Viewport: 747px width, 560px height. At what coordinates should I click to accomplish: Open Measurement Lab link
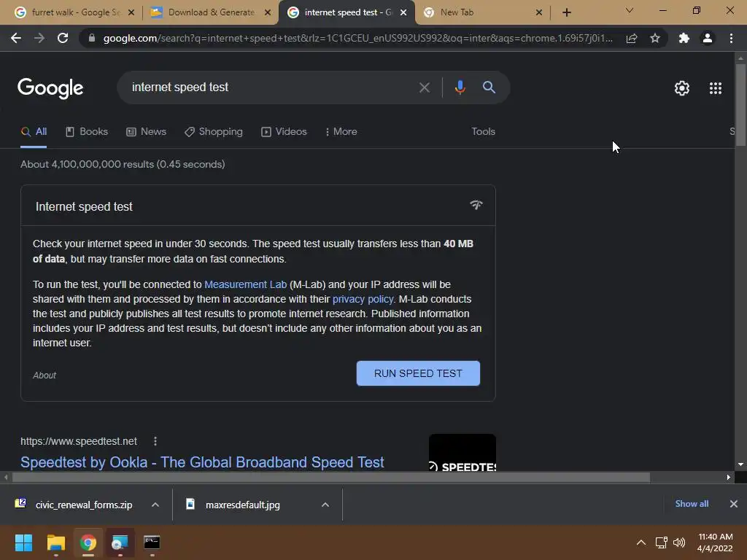pos(245,285)
